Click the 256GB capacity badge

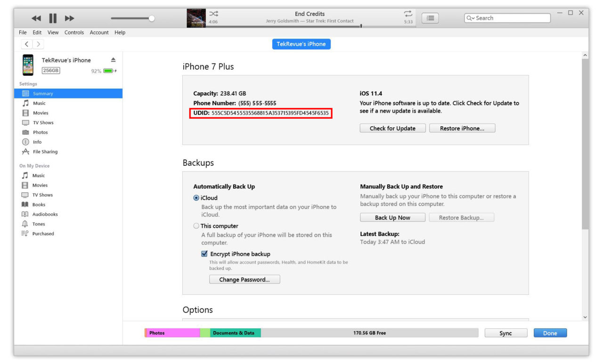tap(51, 71)
